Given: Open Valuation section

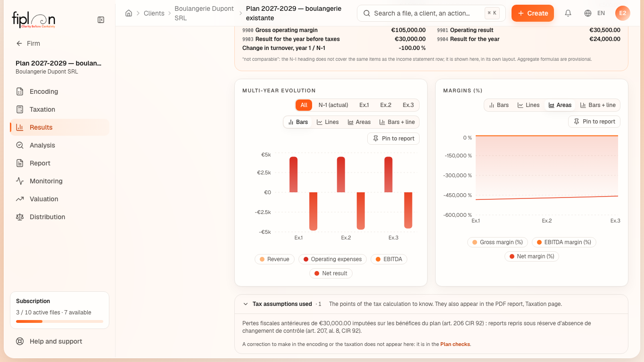Looking at the screenshot, I should [x=59, y=199].
